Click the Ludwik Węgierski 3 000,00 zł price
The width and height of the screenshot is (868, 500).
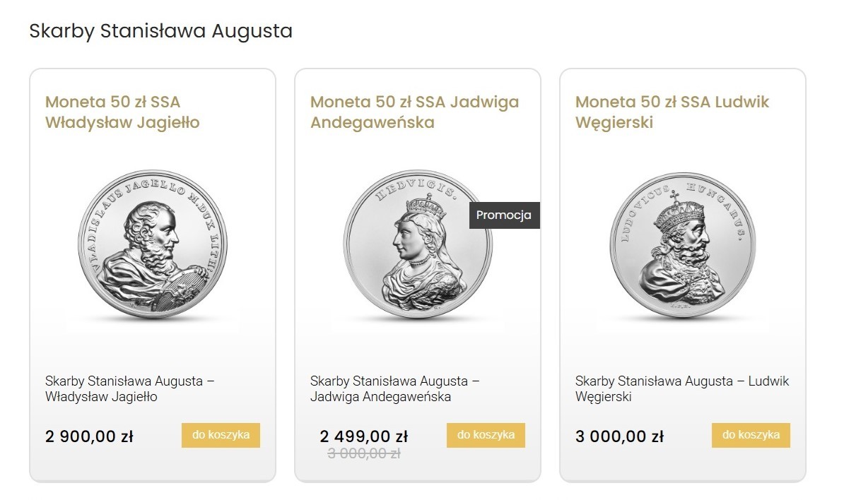pos(619,436)
